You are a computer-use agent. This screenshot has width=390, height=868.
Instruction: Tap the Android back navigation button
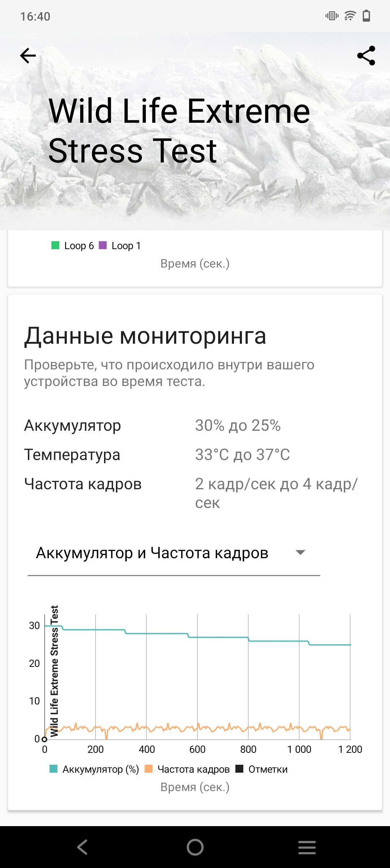tap(82, 847)
